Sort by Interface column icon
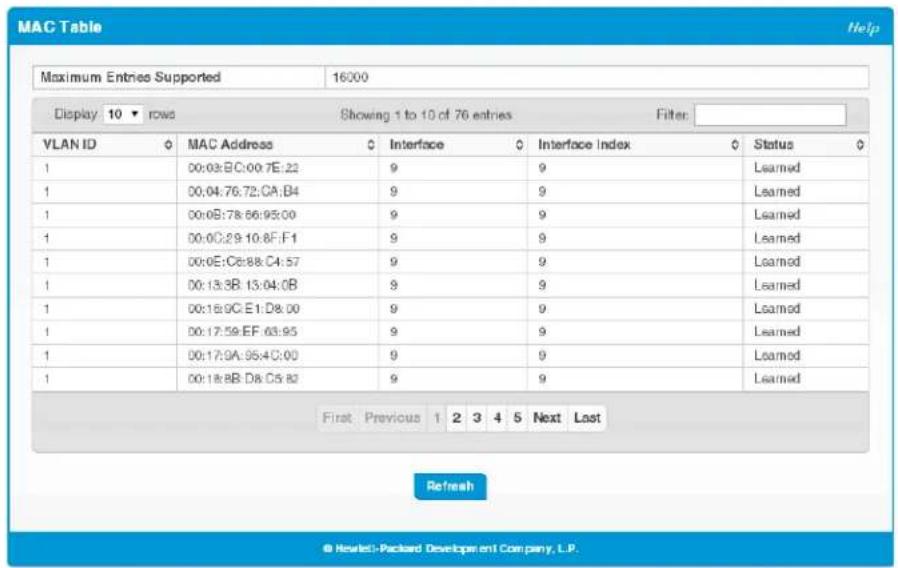Screen dimensions: 898x568 [x=519, y=145]
